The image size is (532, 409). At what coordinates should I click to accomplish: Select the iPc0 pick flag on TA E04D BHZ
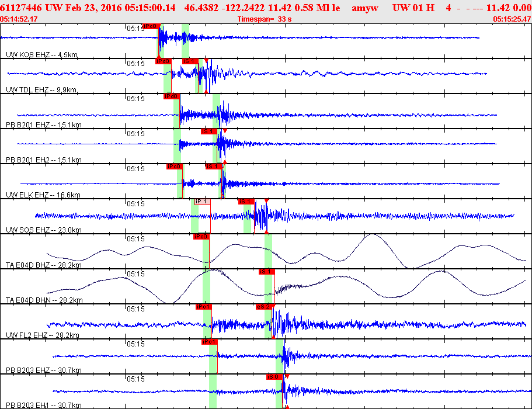click(201, 237)
